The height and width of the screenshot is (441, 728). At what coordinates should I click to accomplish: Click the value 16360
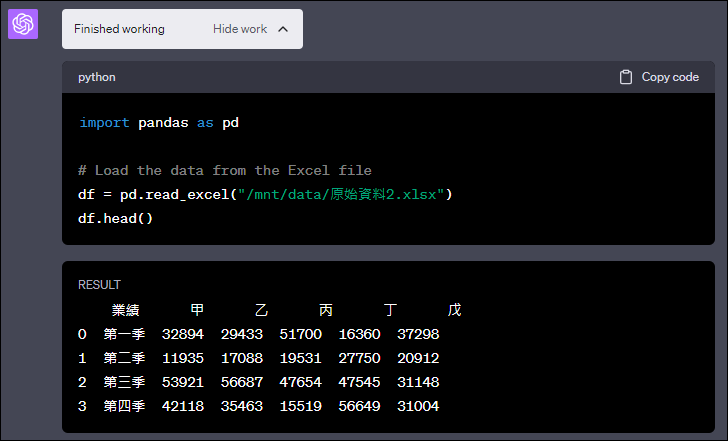pos(359,334)
